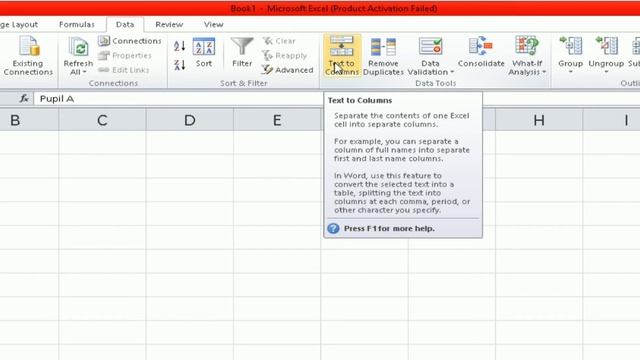
Task: Open the Review tab
Action: 169,24
